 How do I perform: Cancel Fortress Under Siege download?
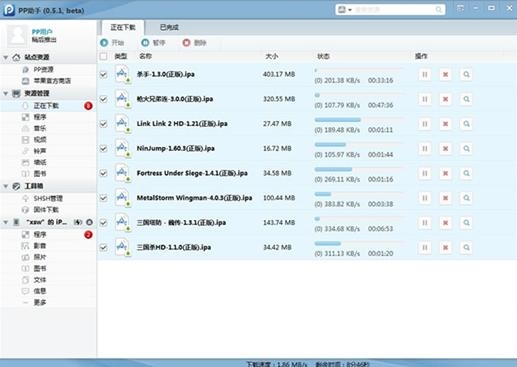tap(445, 173)
